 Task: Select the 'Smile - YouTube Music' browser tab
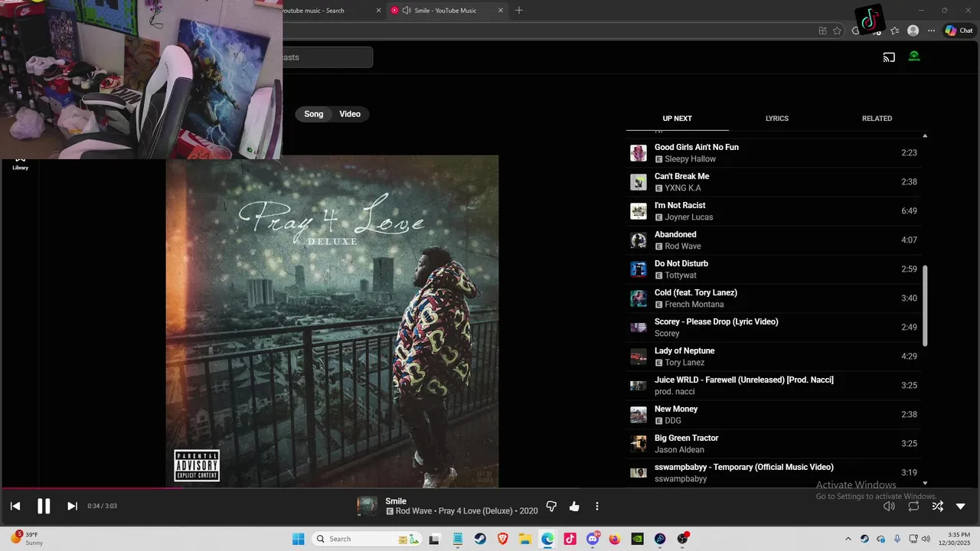pyautogui.click(x=445, y=11)
